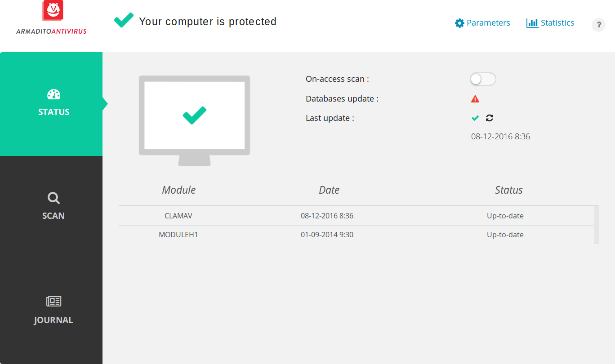615x364 pixels.
Task: Open Statistics via the bar chart icon
Action: pos(532,23)
